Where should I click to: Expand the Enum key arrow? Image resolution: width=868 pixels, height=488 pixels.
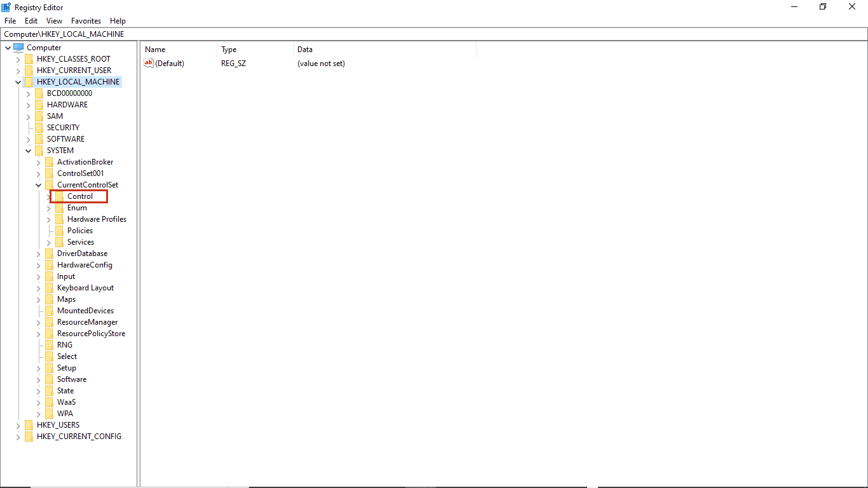pos(48,208)
